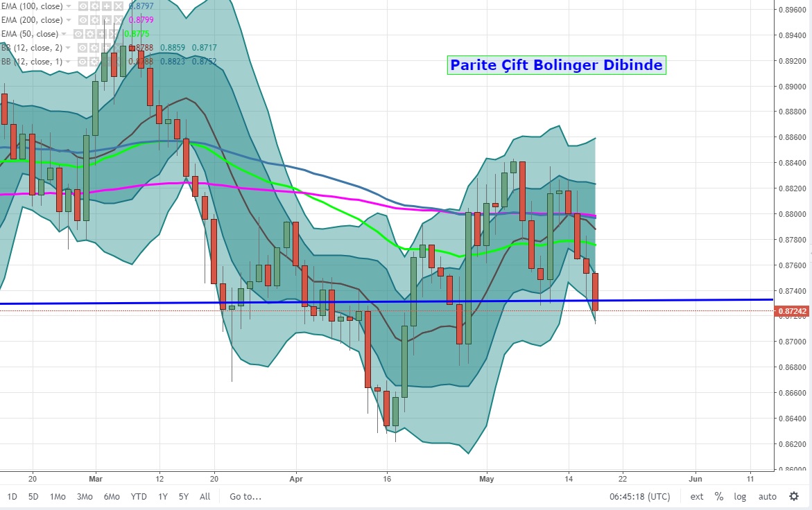812x510 pixels.
Task: Switch to the YTD time range
Action: (139, 497)
